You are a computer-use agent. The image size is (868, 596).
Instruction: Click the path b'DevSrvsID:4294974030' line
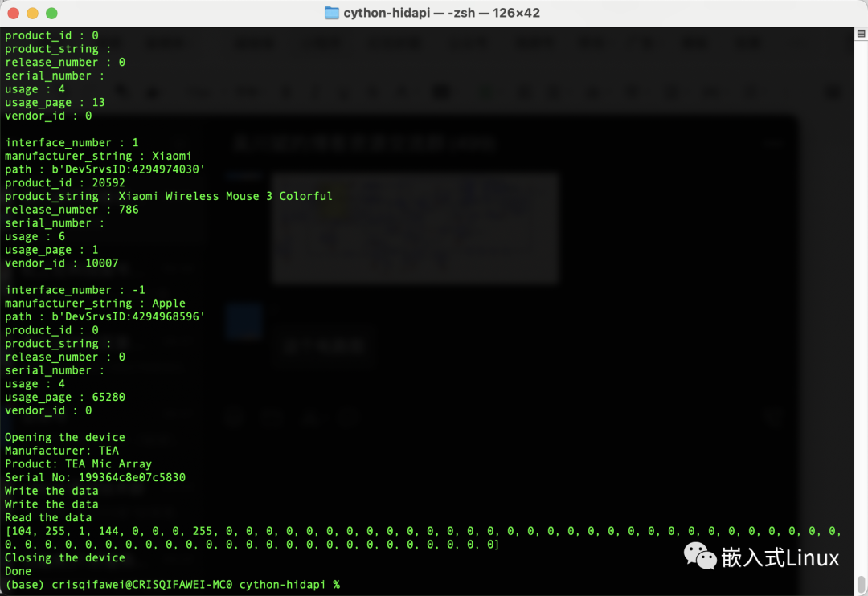tap(104, 169)
